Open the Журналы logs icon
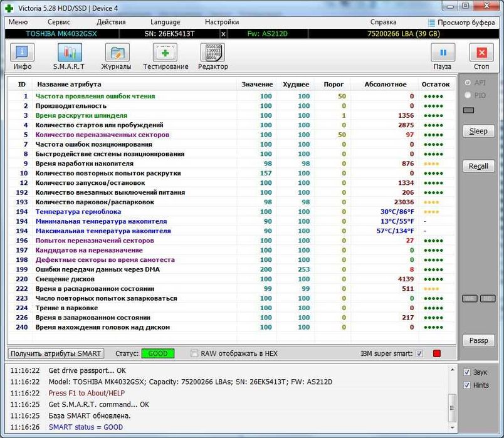The width and height of the screenshot is (504, 438). [117, 53]
